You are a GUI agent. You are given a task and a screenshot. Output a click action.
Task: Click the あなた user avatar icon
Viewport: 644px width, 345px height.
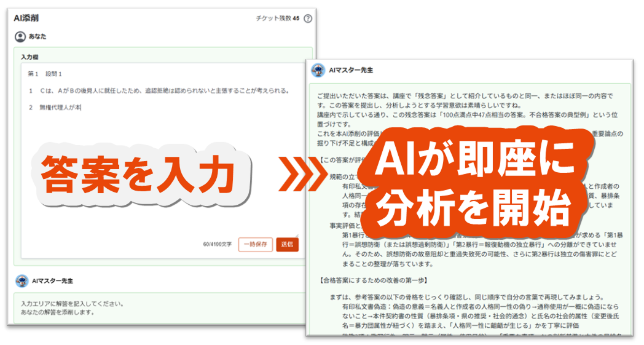coord(20,37)
